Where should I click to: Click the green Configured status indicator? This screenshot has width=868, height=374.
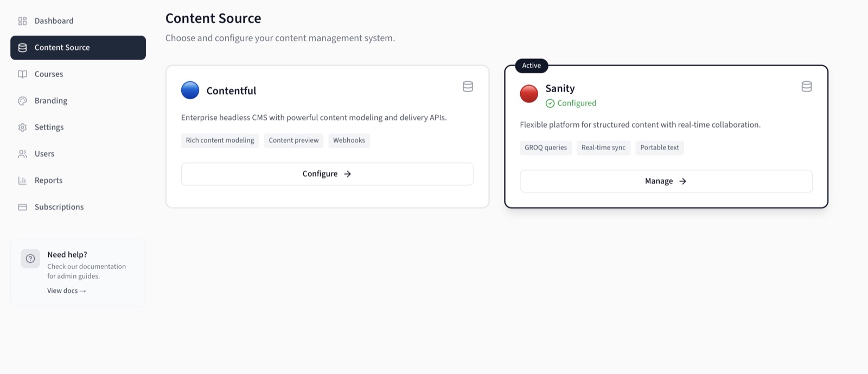coord(570,103)
